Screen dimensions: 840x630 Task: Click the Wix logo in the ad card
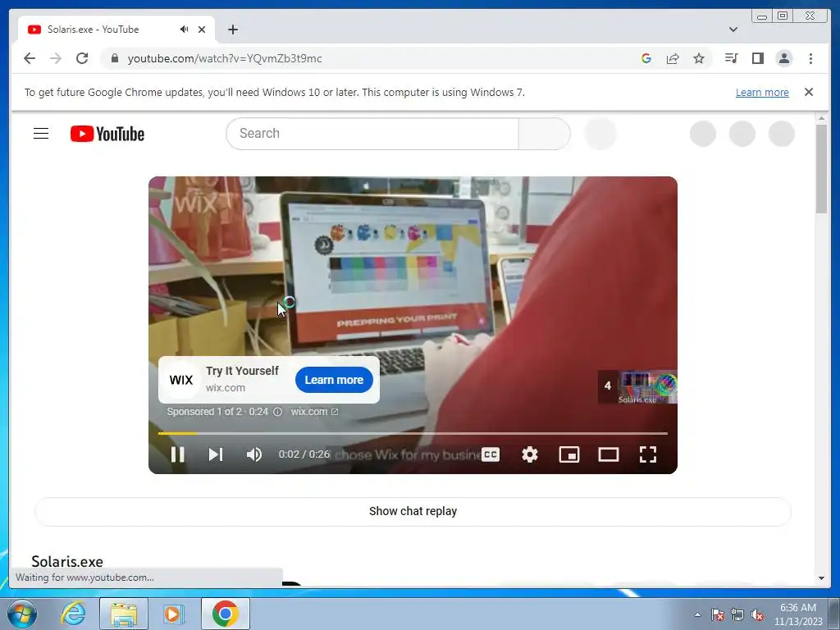(x=181, y=380)
